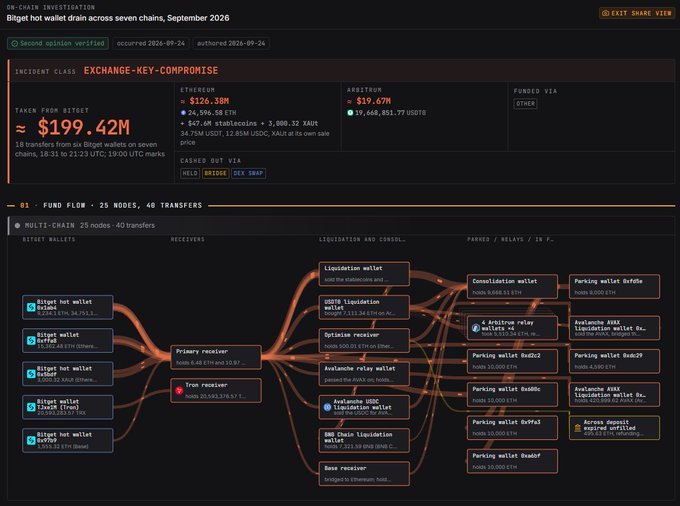This screenshot has height=506, width=680.
Task: Select the Across deposit expired unfilled node
Action: coord(615,428)
